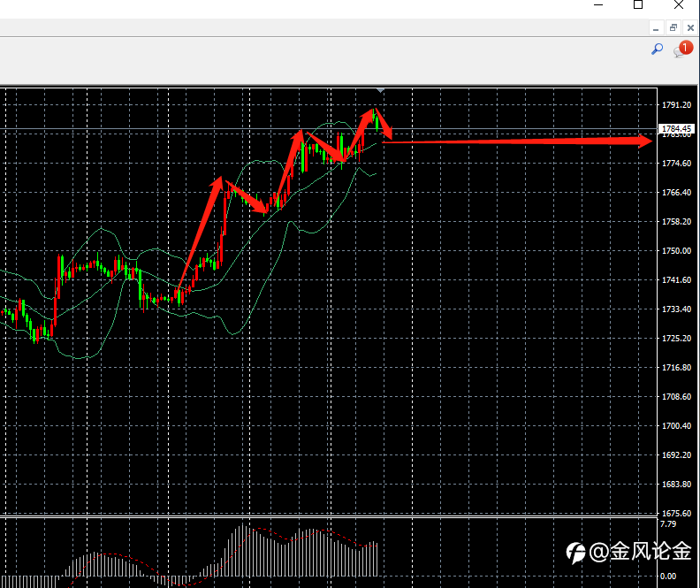
Task: Minimize the main application window
Action: coord(598,5)
